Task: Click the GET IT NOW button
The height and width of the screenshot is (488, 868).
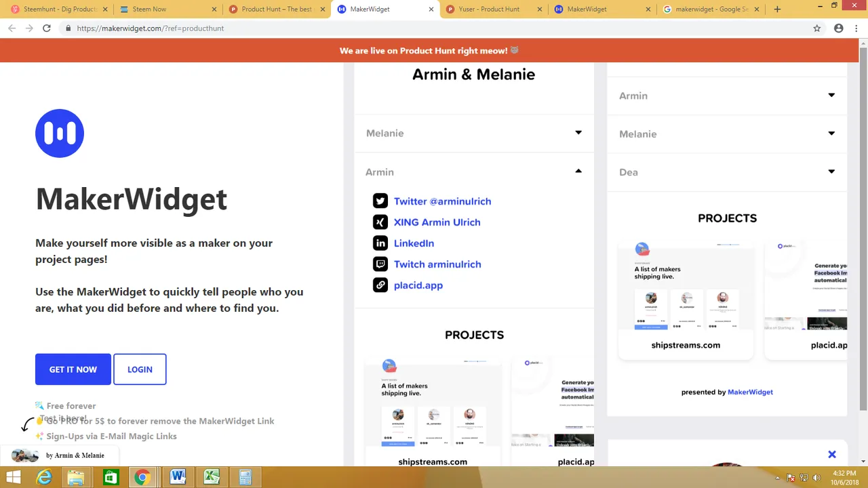Action: pyautogui.click(x=73, y=369)
